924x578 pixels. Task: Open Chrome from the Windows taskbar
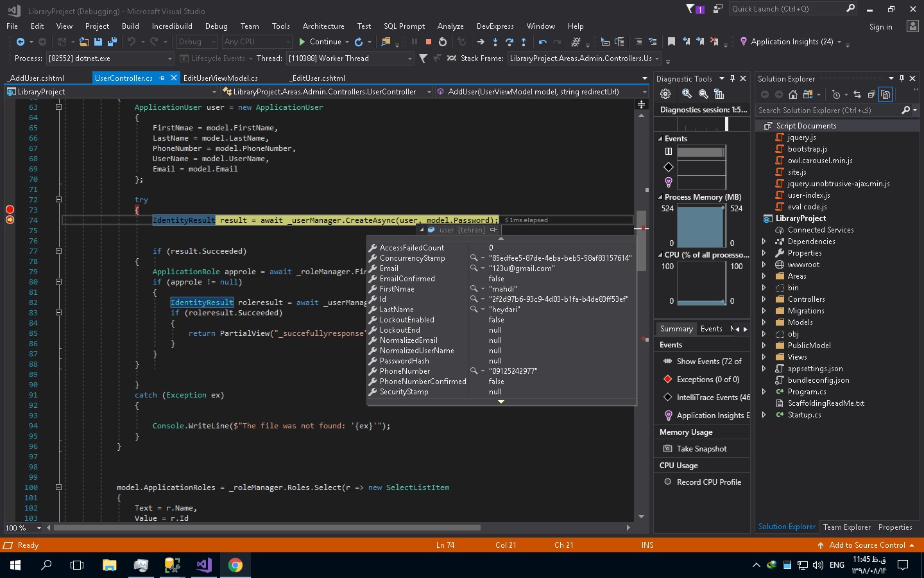[235, 565]
